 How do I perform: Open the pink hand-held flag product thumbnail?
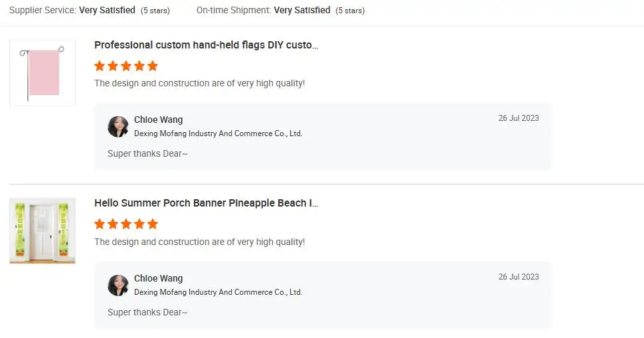click(42, 73)
